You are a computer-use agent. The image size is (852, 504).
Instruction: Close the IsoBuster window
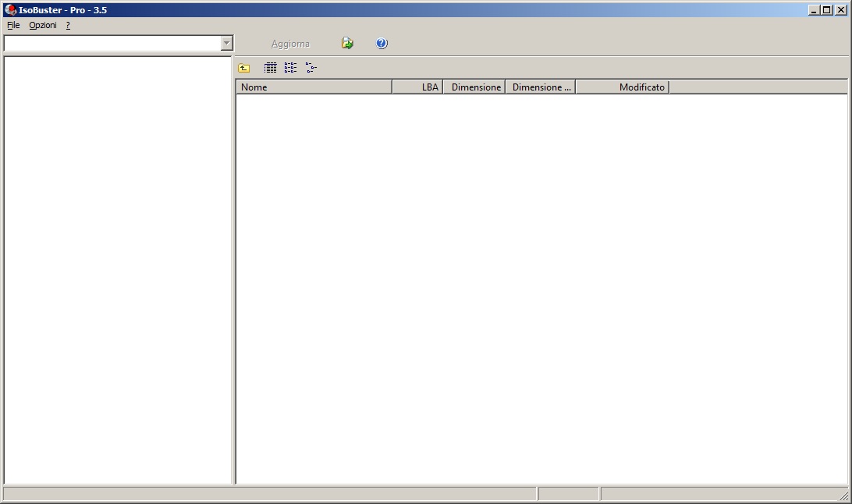click(x=840, y=10)
